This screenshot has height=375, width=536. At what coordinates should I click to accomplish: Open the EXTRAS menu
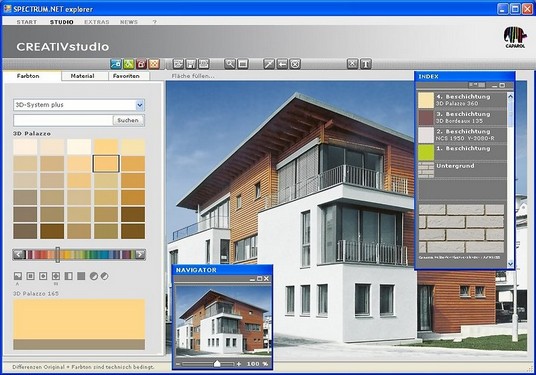97,22
